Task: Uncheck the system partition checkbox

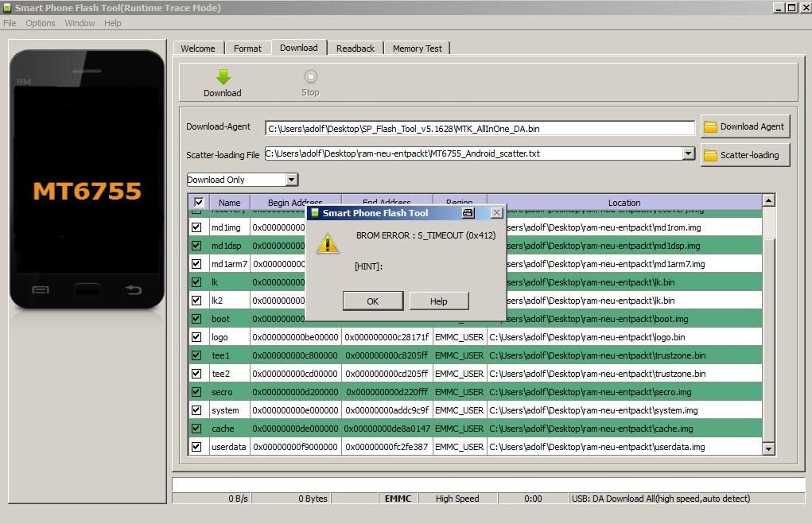Action: tap(196, 410)
